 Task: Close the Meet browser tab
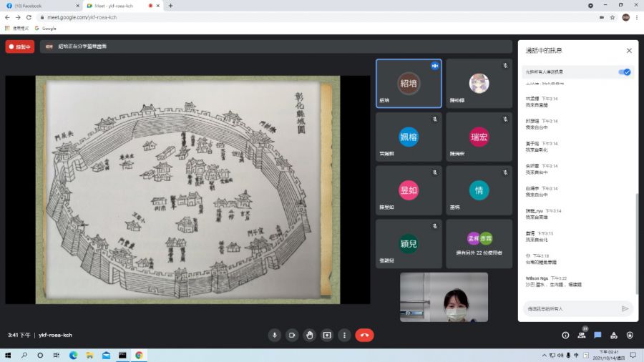157,6
